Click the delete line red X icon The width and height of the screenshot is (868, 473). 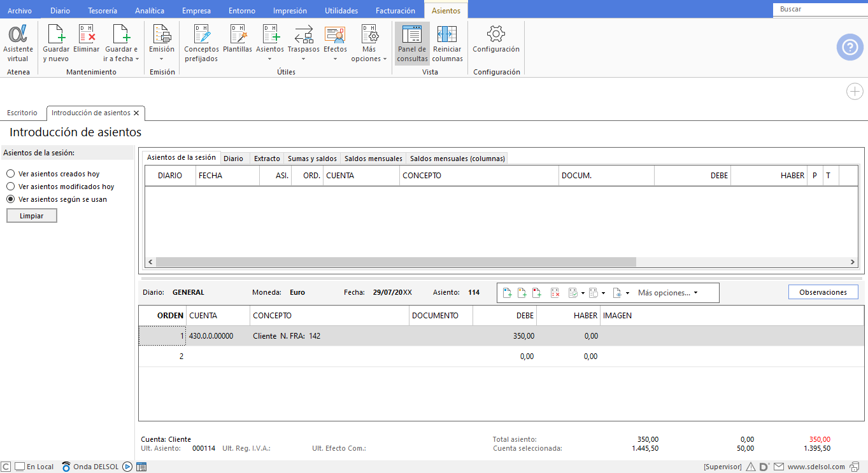(x=555, y=293)
